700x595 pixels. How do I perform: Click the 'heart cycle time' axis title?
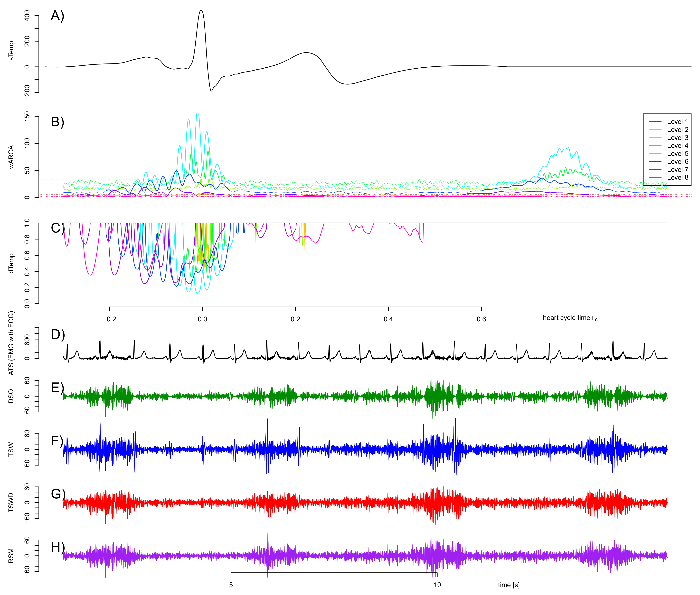coord(570,318)
